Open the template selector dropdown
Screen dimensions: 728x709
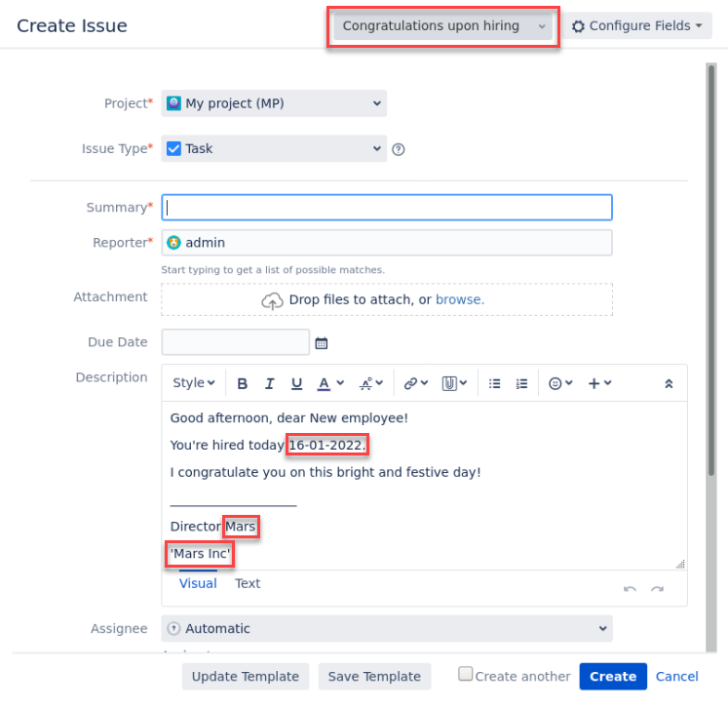(x=443, y=26)
